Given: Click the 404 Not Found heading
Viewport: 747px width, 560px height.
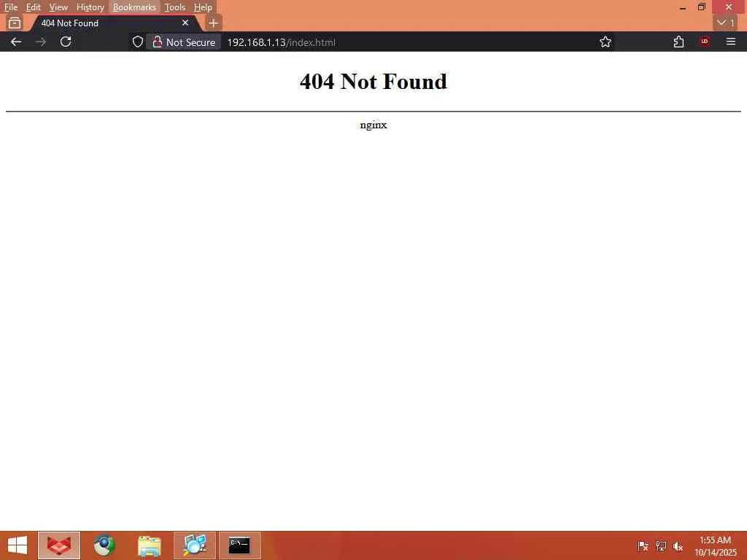Looking at the screenshot, I should (373, 82).
